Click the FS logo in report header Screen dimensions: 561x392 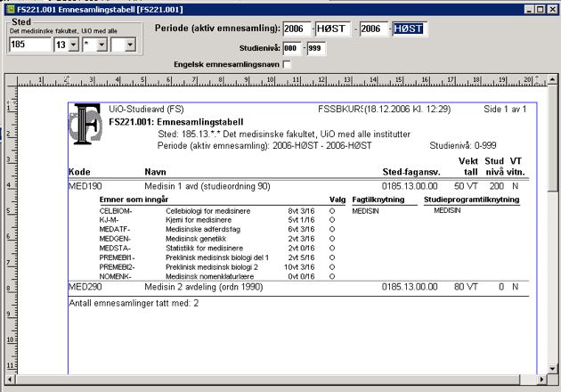86,124
